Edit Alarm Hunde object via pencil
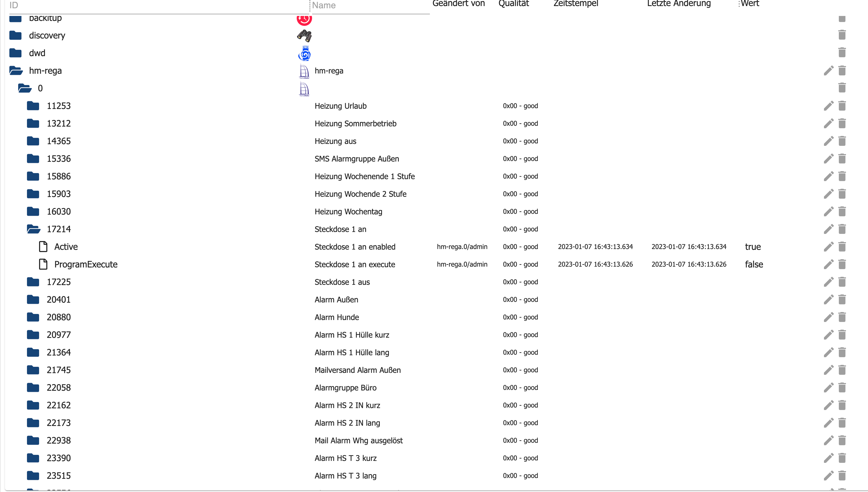Screen dimensions: 868x492 [x=828, y=317]
